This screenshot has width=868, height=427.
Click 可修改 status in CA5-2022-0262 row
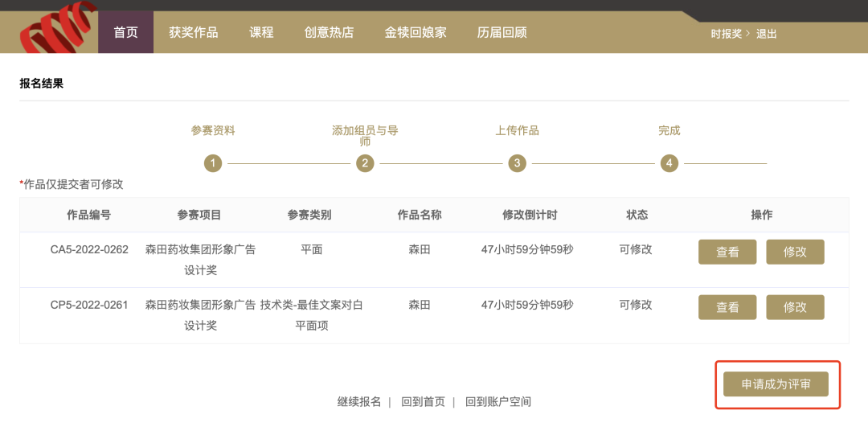pyautogui.click(x=636, y=249)
